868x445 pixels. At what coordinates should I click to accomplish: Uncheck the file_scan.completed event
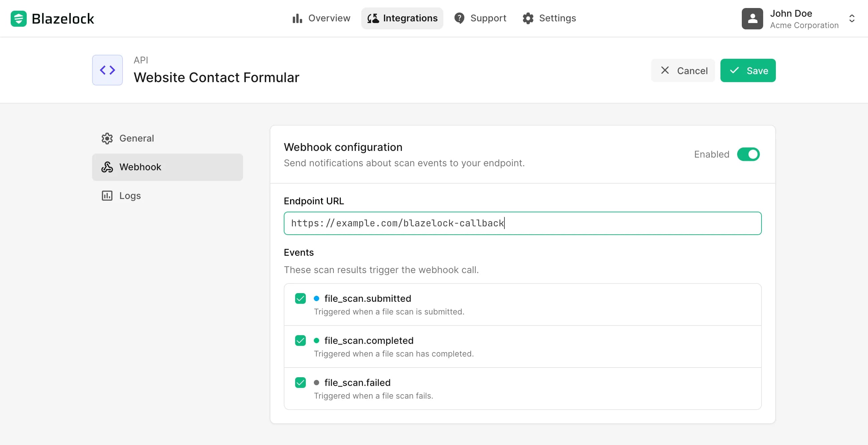[300, 340]
